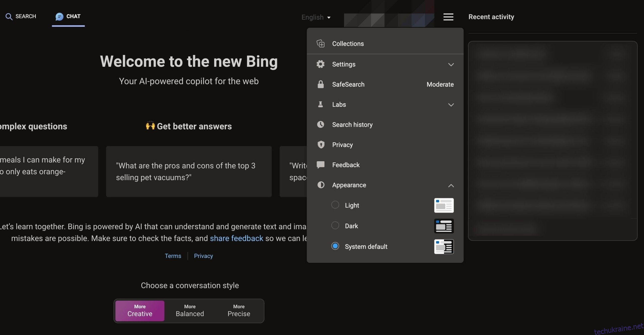Expand the Labs chevron
The width and height of the screenshot is (644, 335).
point(451,105)
